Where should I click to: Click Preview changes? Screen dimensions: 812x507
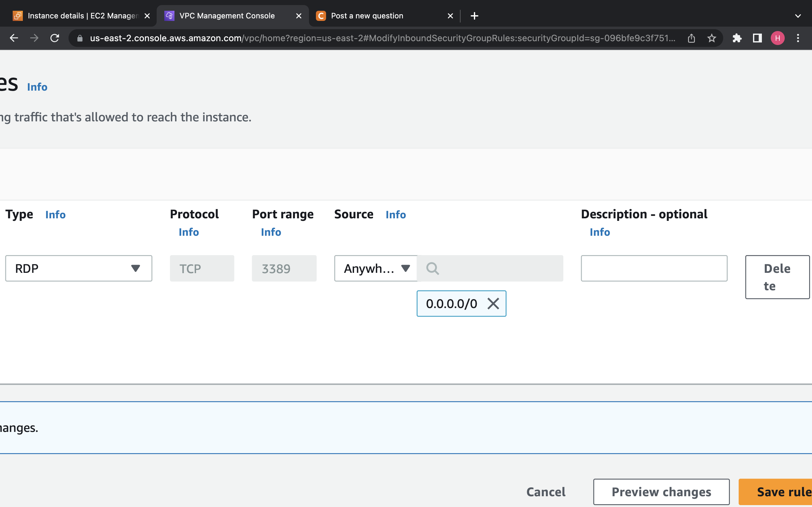(x=661, y=491)
